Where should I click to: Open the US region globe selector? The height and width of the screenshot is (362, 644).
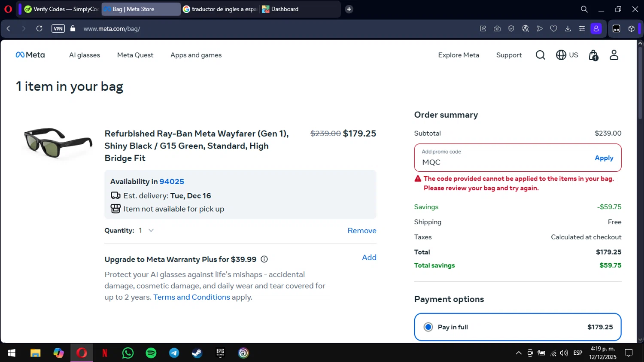click(x=567, y=55)
